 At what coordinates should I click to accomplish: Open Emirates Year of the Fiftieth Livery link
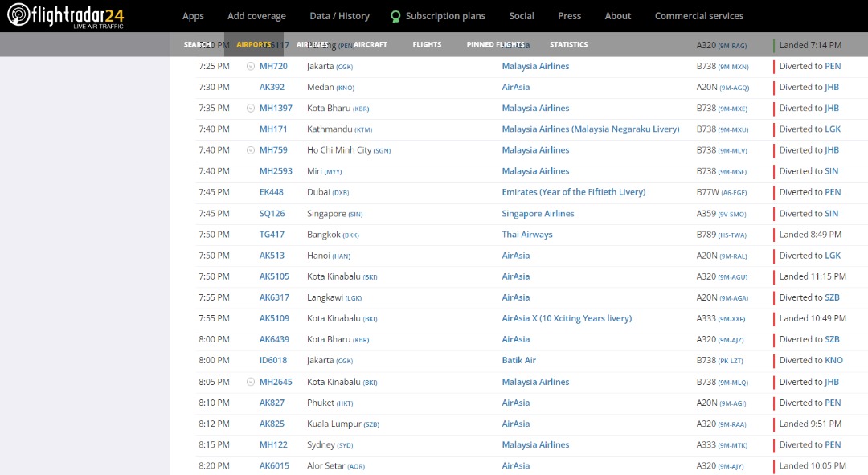574,192
